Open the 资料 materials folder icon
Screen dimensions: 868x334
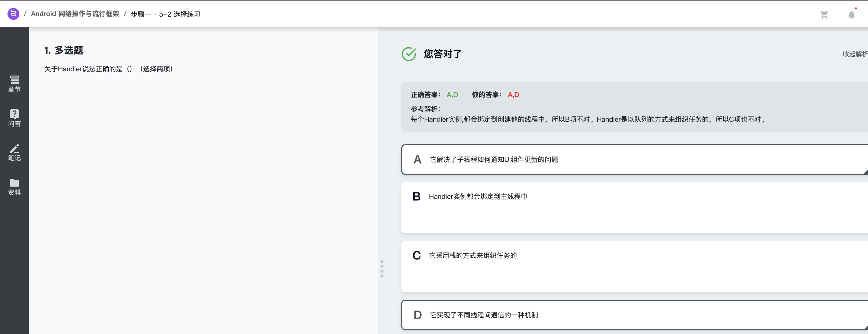tap(14, 187)
